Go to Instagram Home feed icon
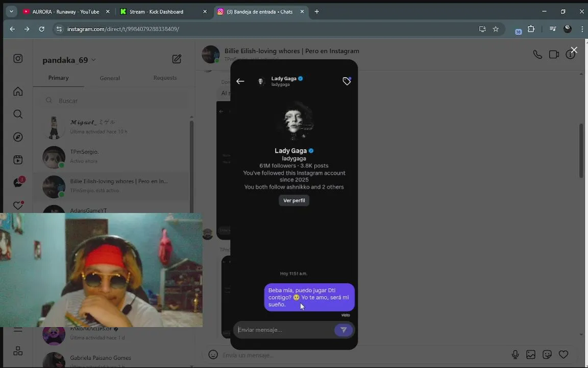Image resolution: width=588 pixels, height=368 pixels. (18, 91)
